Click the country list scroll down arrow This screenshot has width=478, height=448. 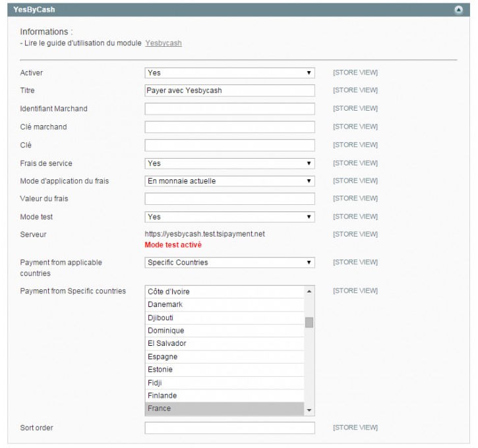click(309, 410)
